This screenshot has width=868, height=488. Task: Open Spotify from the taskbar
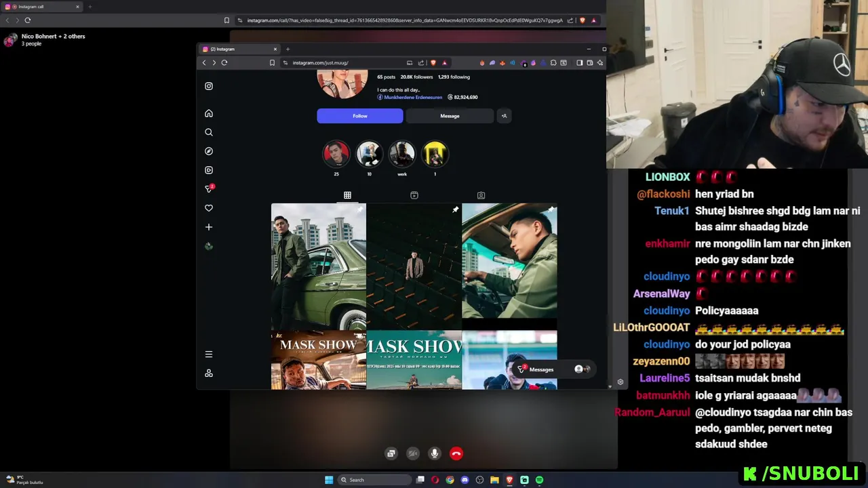click(x=539, y=480)
